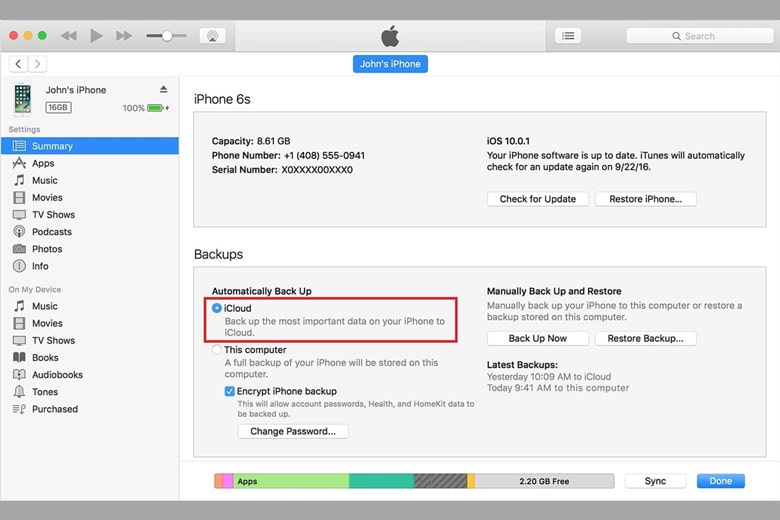Open Movies under On My Device

click(90, 323)
